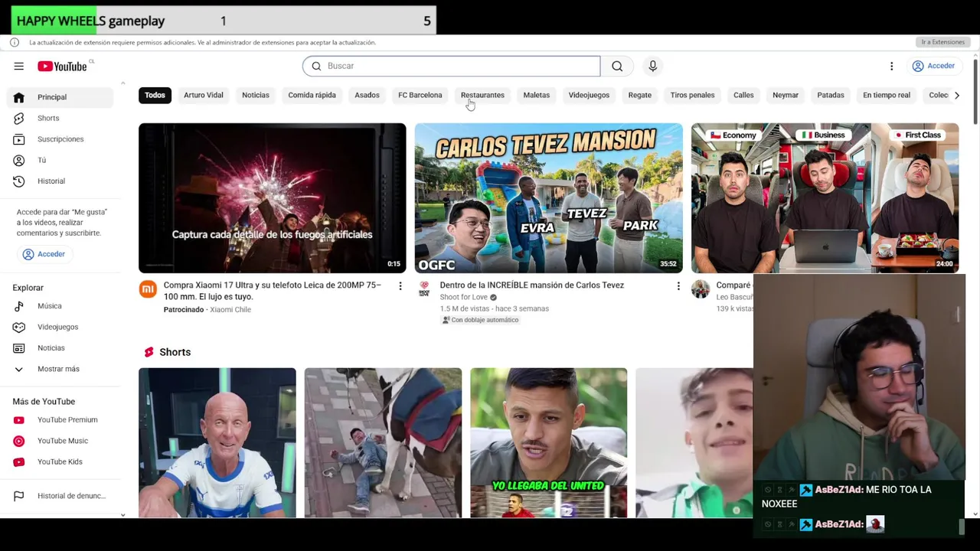
Task: Click the Shoot for Love channel avatar
Action: 424,289
